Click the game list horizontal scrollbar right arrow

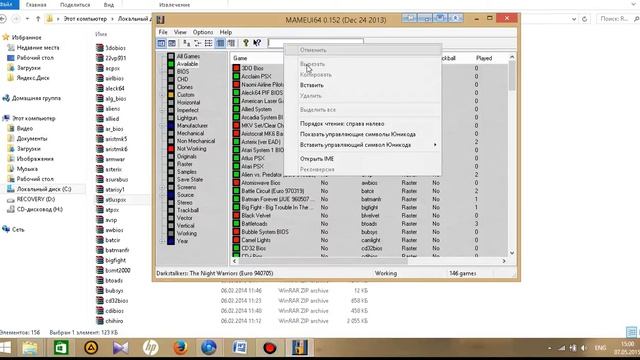(x=504, y=261)
